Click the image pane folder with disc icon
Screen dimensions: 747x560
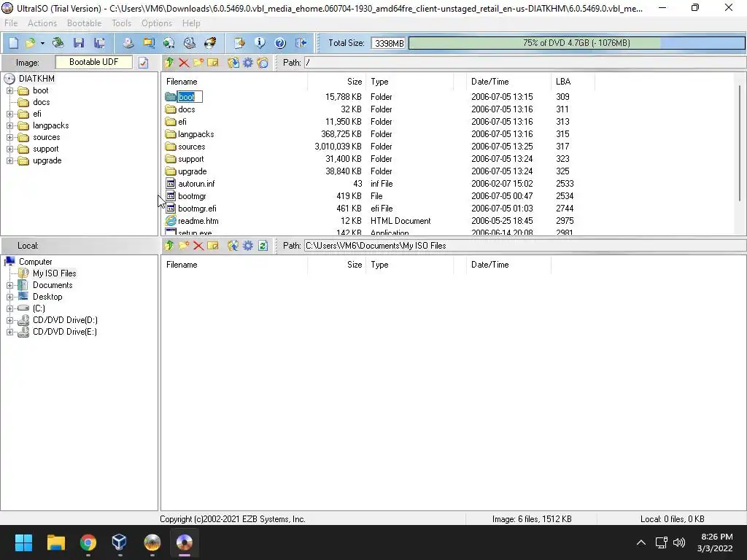tap(263, 63)
